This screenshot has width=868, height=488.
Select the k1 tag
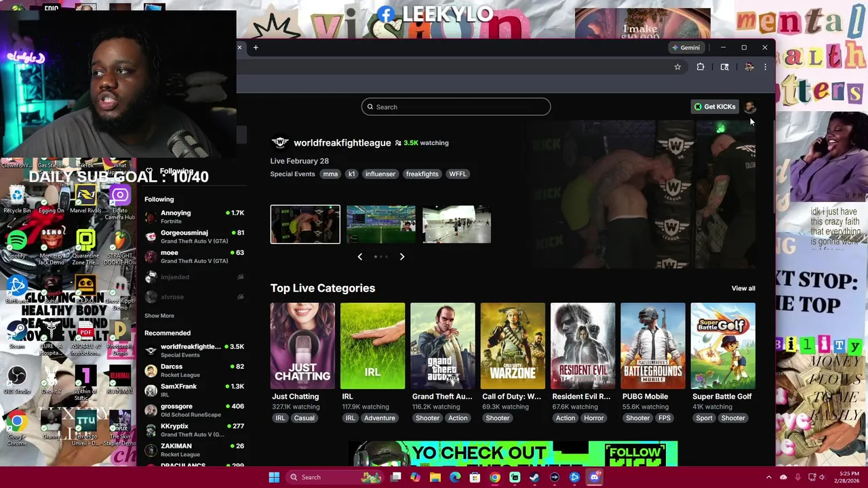pos(351,174)
